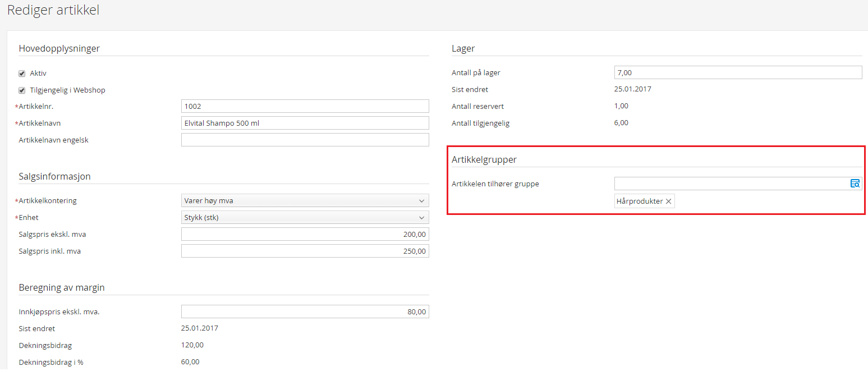Click the Salgspris ekskl. mva field
The height and width of the screenshot is (371, 868).
pyautogui.click(x=305, y=234)
